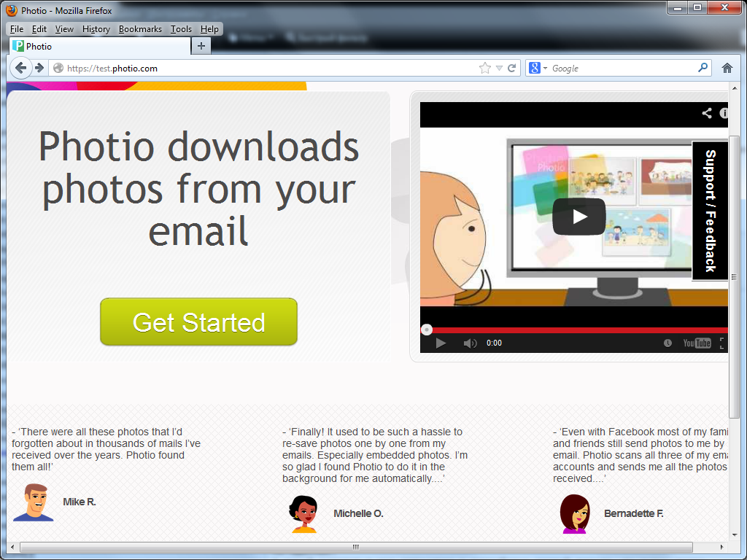The image size is (747, 560).
Task: Open the Support / Feedback side tab
Action: click(x=710, y=211)
